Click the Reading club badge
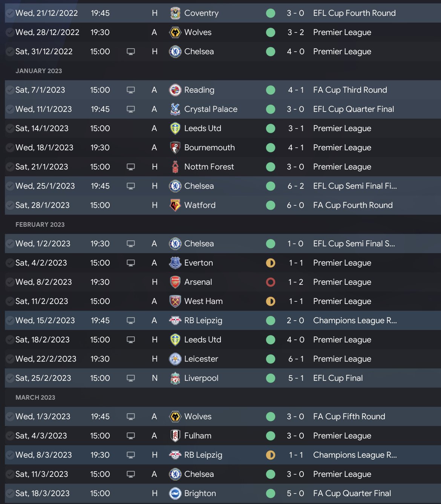The height and width of the screenshot is (504, 441). (x=175, y=90)
